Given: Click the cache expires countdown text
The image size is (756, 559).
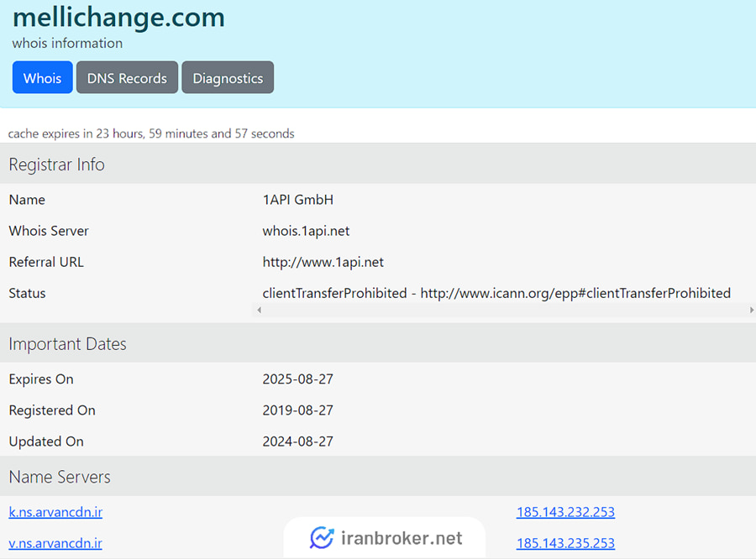Looking at the screenshot, I should point(151,133).
